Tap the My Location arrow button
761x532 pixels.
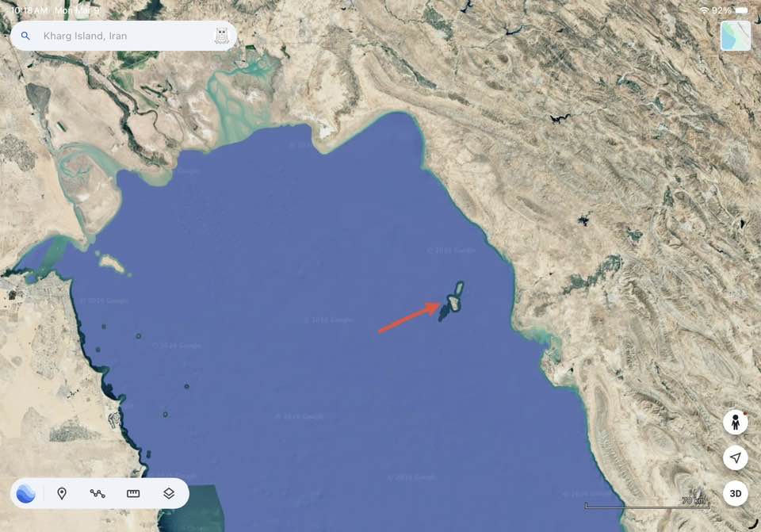pyautogui.click(x=736, y=457)
